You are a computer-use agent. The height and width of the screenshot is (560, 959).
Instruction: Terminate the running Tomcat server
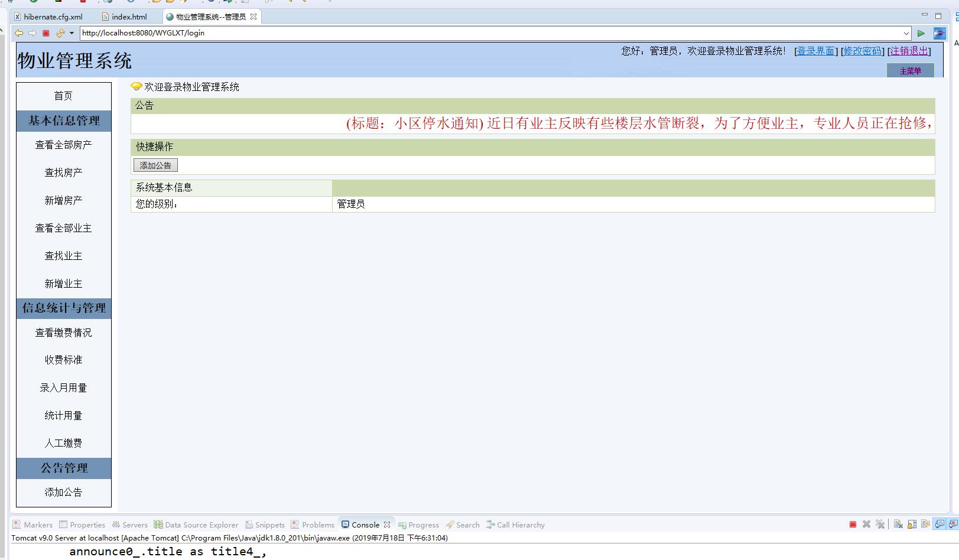853,524
